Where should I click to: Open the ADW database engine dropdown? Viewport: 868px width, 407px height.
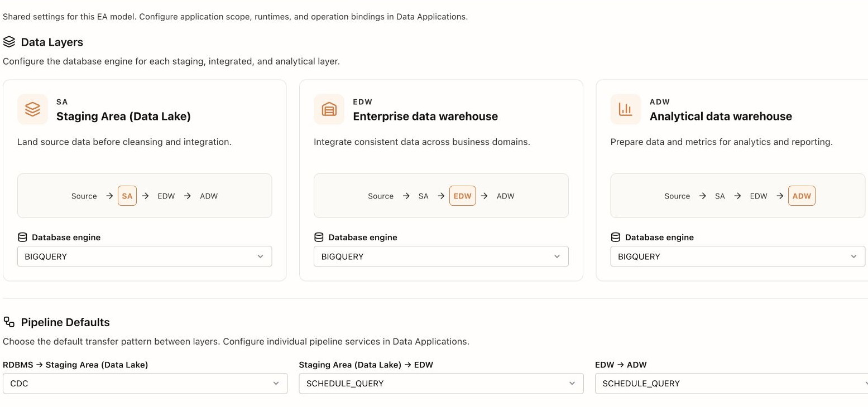(x=738, y=256)
